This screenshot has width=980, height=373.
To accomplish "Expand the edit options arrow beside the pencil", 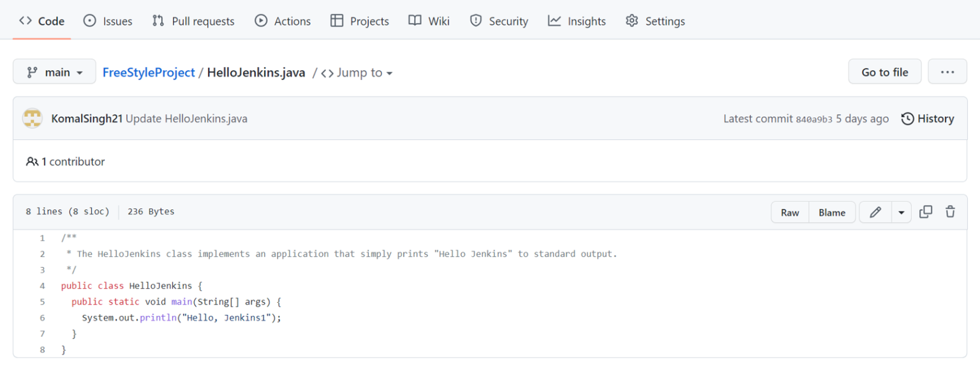I will tap(901, 211).
